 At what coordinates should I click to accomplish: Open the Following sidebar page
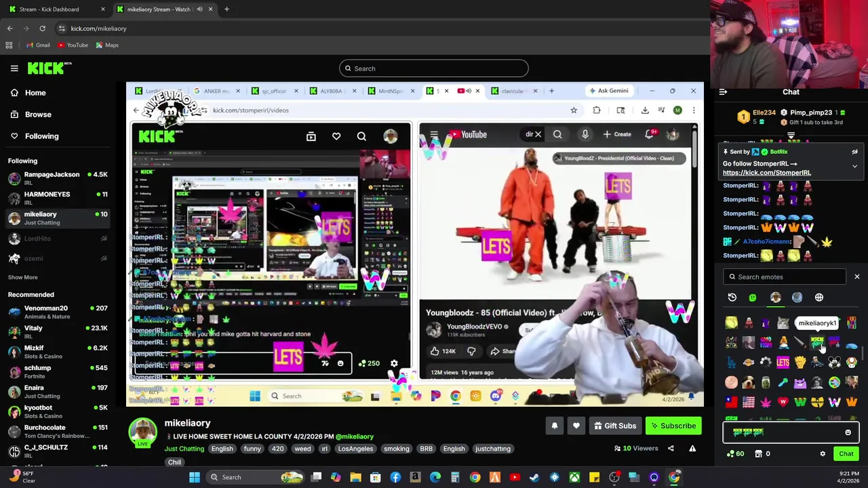[x=41, y=136]
